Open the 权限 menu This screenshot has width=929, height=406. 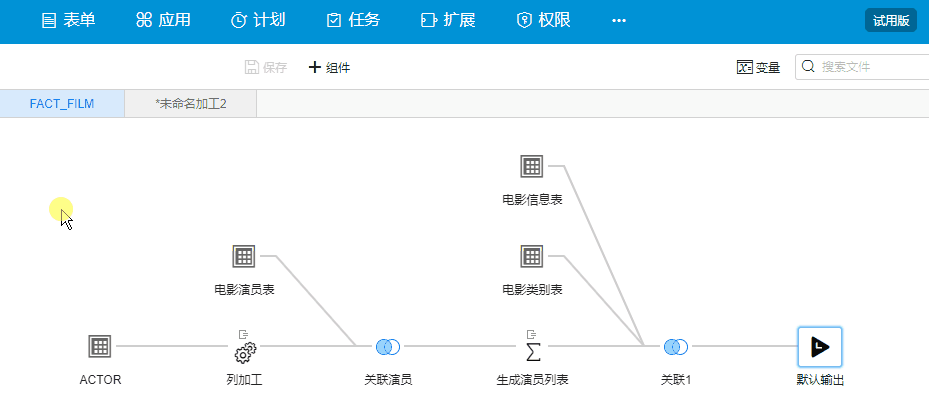click(543, 20)
